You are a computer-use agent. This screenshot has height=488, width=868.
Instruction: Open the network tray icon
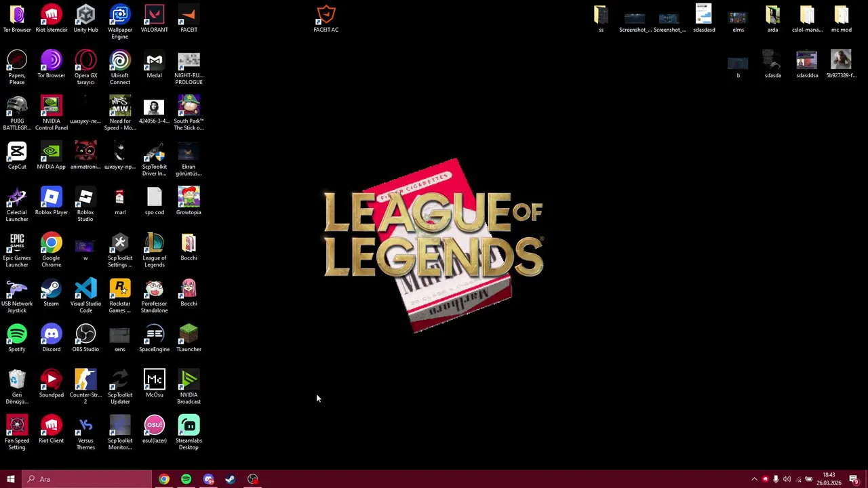(x=797, y=479)
